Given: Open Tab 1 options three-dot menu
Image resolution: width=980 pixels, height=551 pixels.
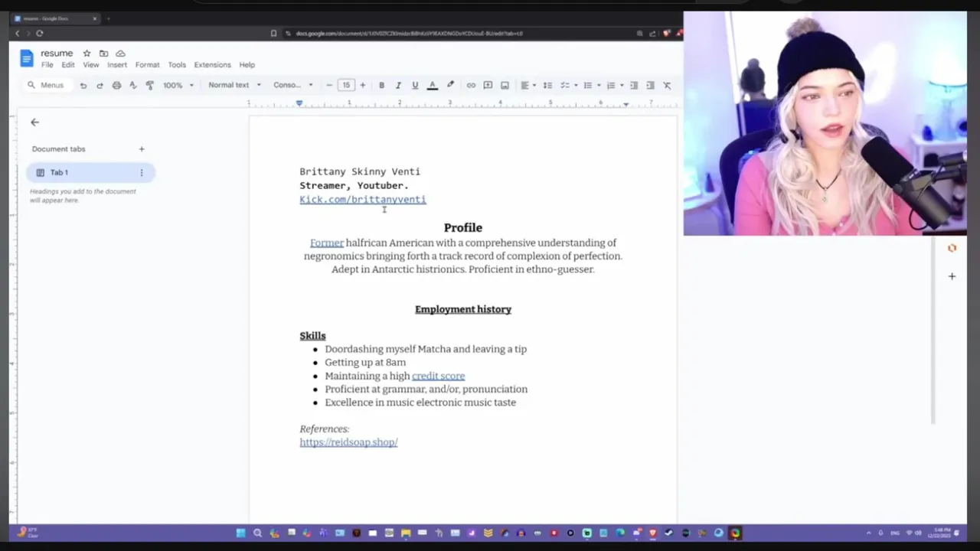Looking at the screenshot, I should click(x=142, y=173).
